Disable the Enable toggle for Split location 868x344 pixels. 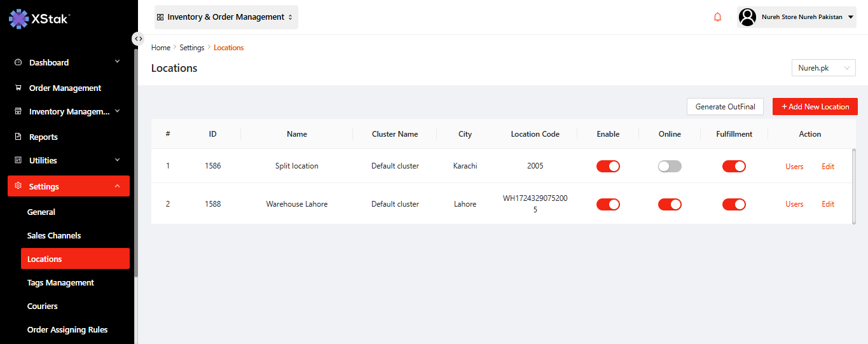608,167
